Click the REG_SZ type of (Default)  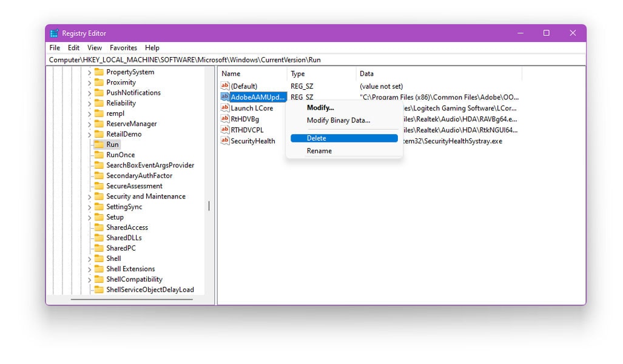pos(302,86)
